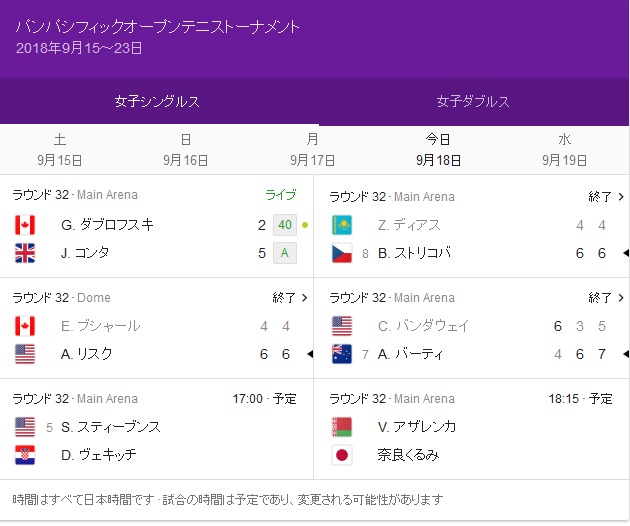
Task: Click Belarus flag next to V. アザレンカ
Action: 341,427
